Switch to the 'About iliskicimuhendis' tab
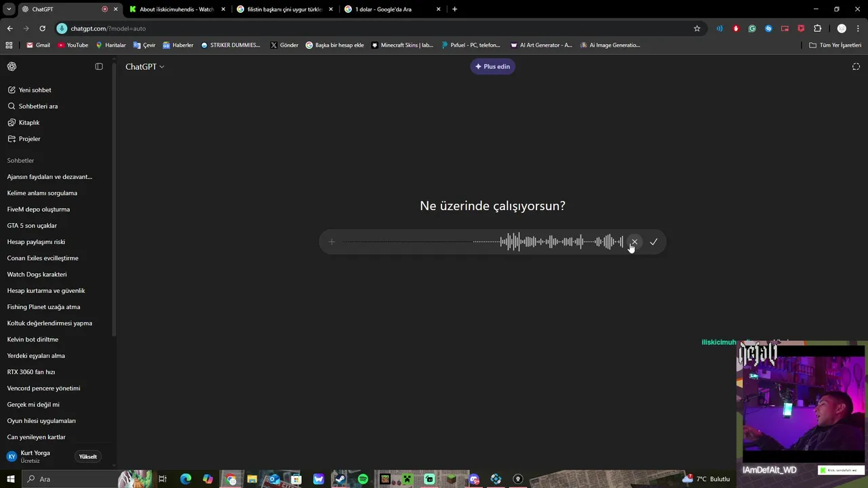Viewport: 868px width, 488px height. [x=176, y=9]
